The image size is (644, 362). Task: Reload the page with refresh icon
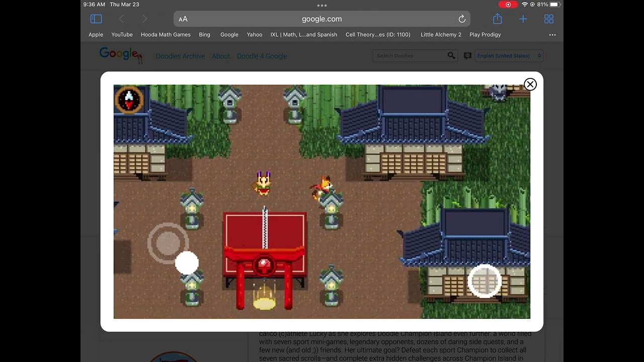pyautogui.click(x=462, y=19)
